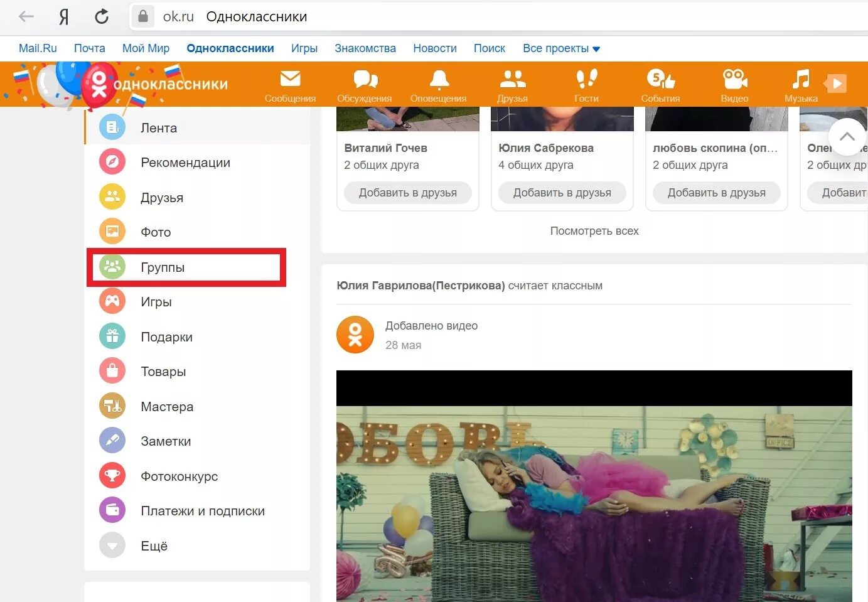The image size is (868, 602).
Task: Add Виталий Гочев to friends
Action: pyautogui.click(x=408, y=193)
